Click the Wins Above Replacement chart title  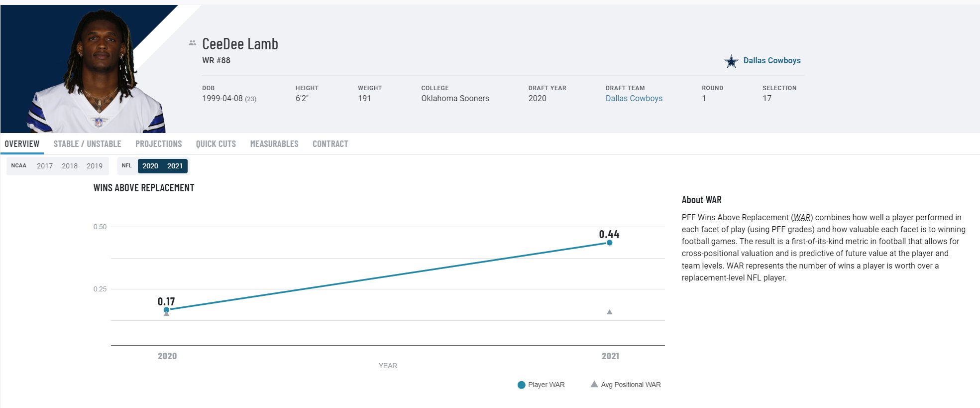pyautogui.click(x=144, y=188)
